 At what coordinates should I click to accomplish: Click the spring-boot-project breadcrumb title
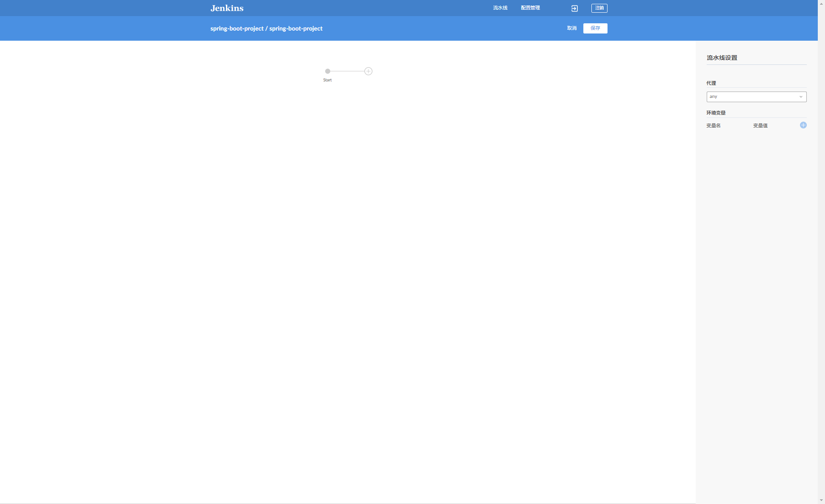(x=266, y=28)
